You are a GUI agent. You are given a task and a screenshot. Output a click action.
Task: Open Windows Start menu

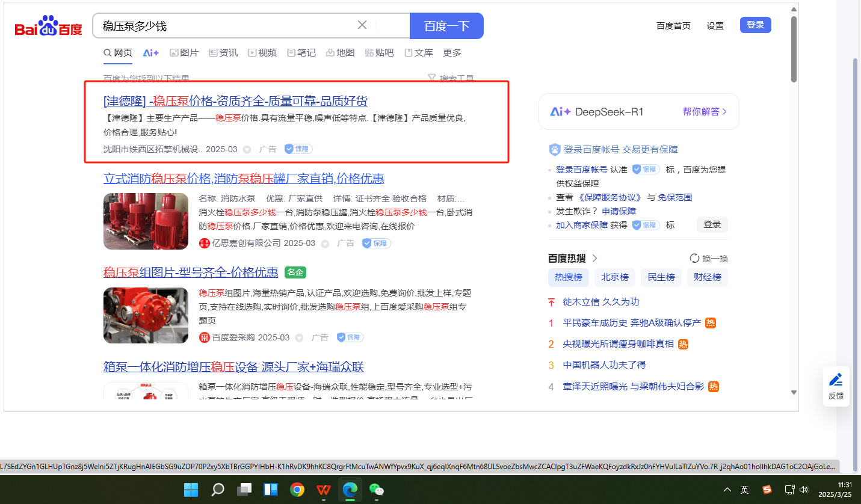pyautogui.click(x=191, y=490)
